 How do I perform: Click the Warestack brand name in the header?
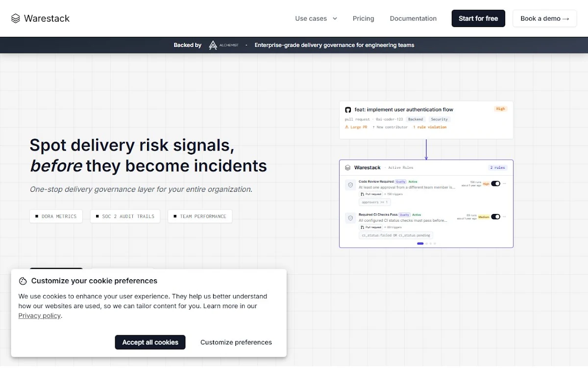47,19
